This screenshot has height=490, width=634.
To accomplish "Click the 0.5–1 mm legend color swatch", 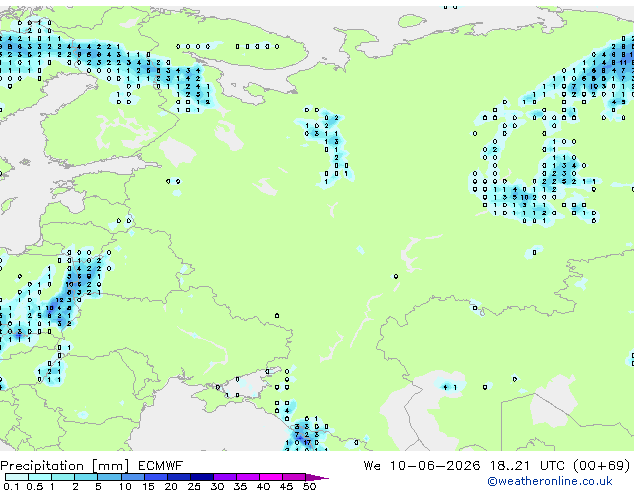I will tap(40, 477).
